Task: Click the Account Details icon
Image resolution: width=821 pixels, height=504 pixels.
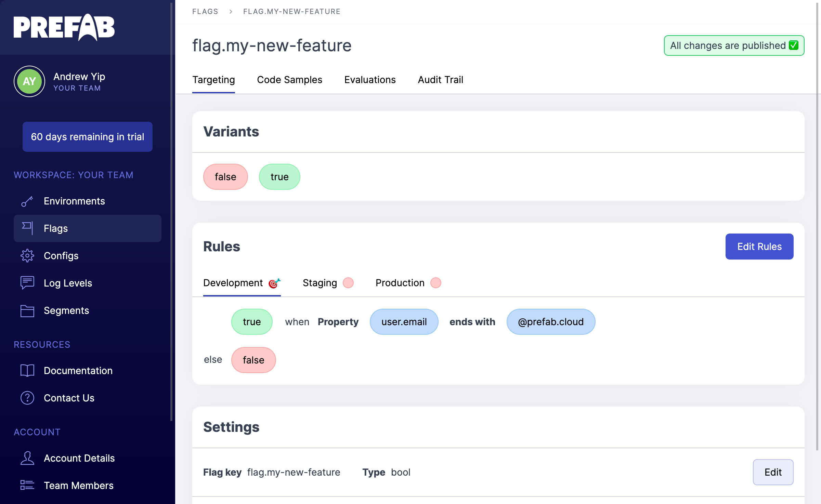Action: pos(28,458)
